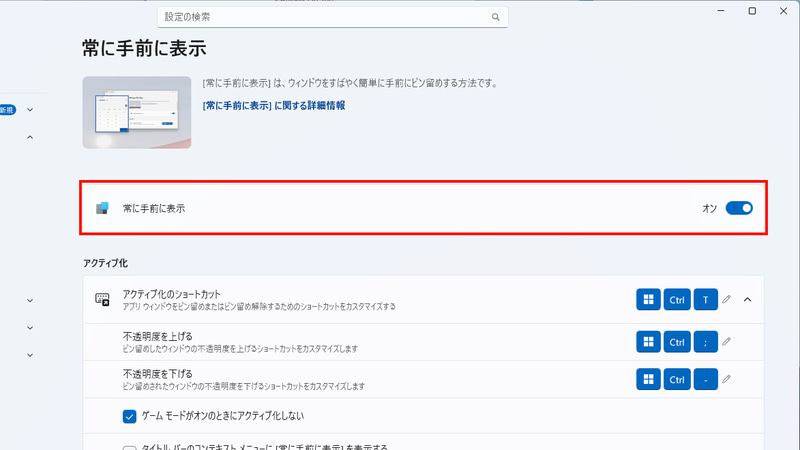Click the 新規 badge in the sidebar
This screenshot has height=450, width=800.
(8, 110)
